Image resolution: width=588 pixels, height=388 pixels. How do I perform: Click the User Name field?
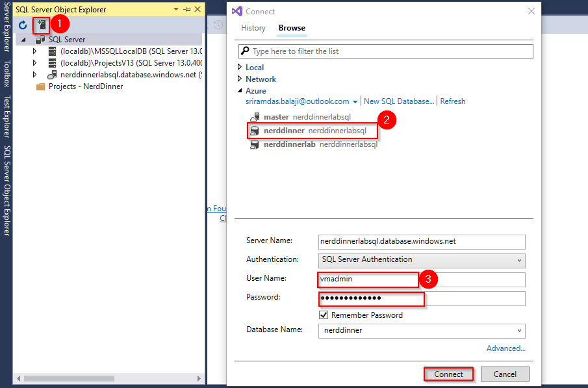click(422, 279)
